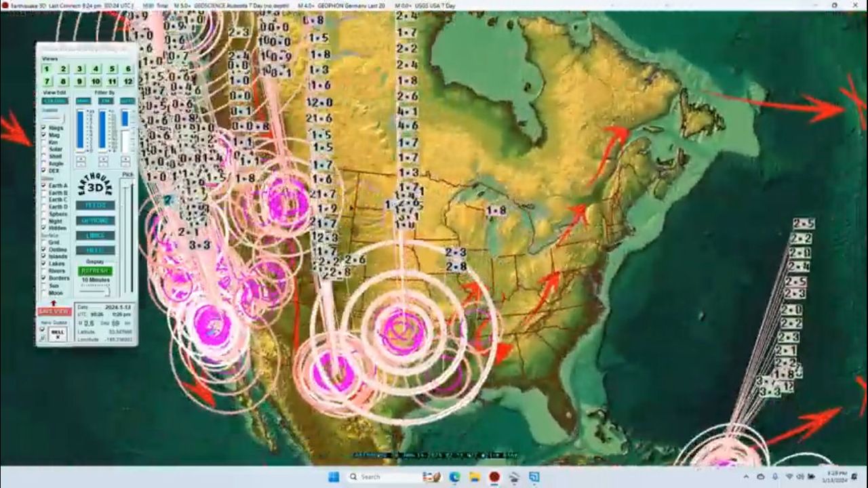Viewport: 868px width, 488px height.
Task: Switch to view preset 6
Action: [x=128, y=69]
